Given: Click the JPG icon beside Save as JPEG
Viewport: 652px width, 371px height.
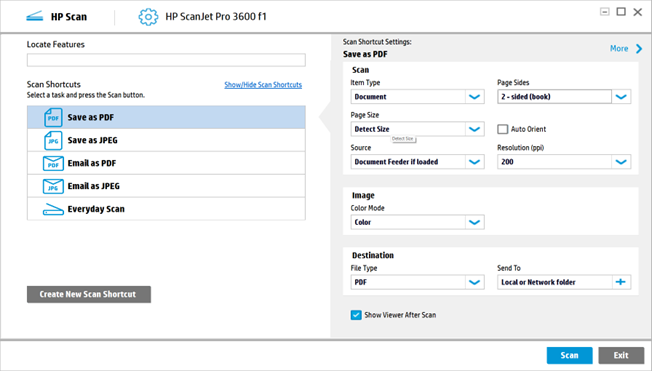Looking at the screenshot, I should tap(53, 141).
